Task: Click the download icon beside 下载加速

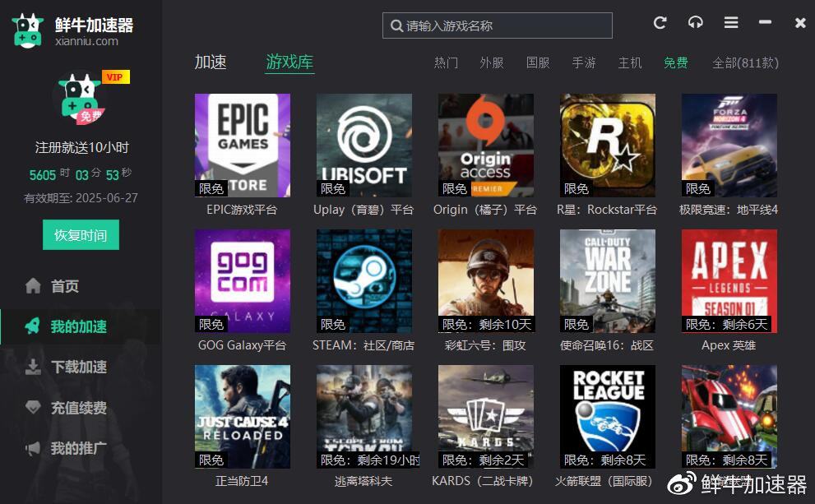Action: pyautogui.click(x=33, y=367)
